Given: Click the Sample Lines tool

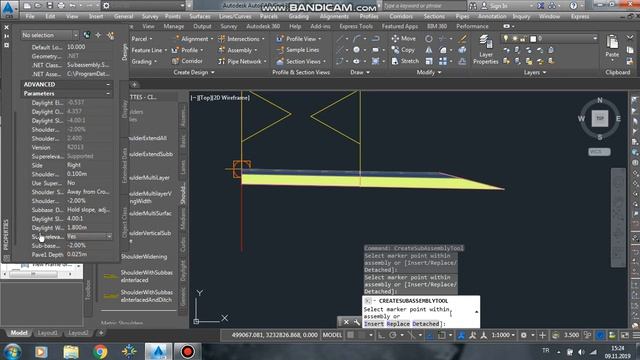Looking at the screenshot, I should point(297,50).
